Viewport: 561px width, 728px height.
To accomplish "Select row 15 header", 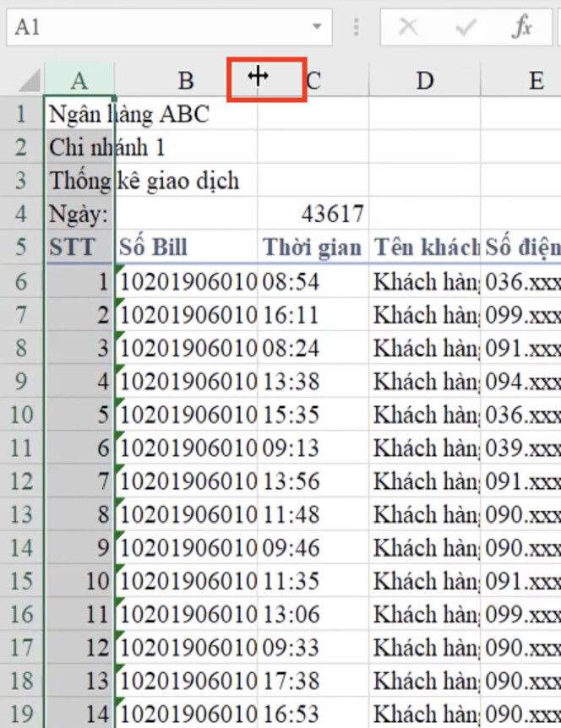I will [x=21, y=580].
